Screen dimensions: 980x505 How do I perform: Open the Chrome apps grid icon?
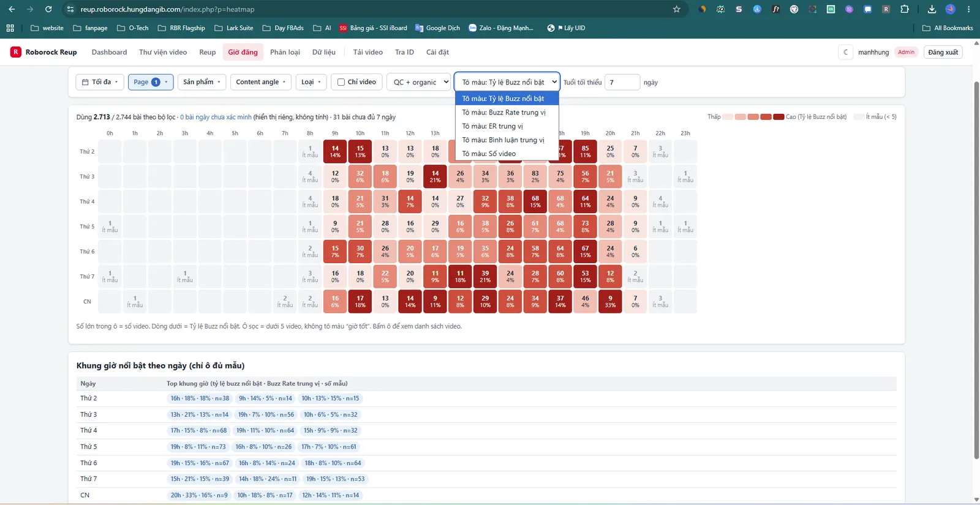tap(10, 28)
